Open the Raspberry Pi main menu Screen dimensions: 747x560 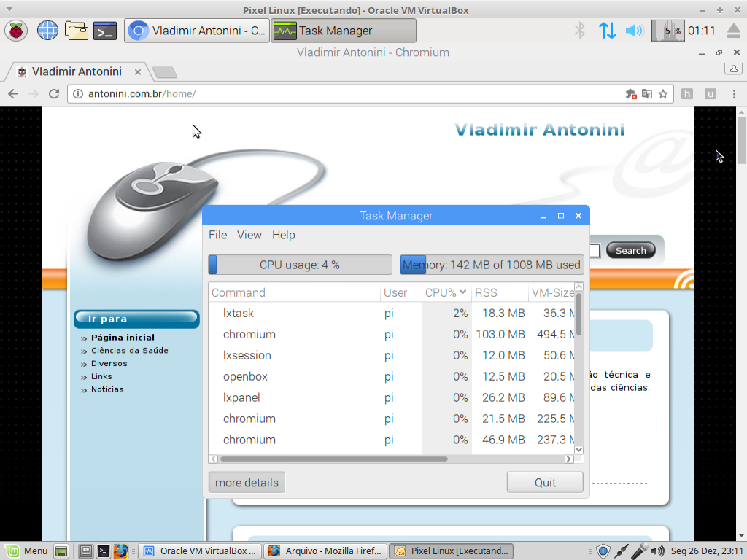(16, 31)
